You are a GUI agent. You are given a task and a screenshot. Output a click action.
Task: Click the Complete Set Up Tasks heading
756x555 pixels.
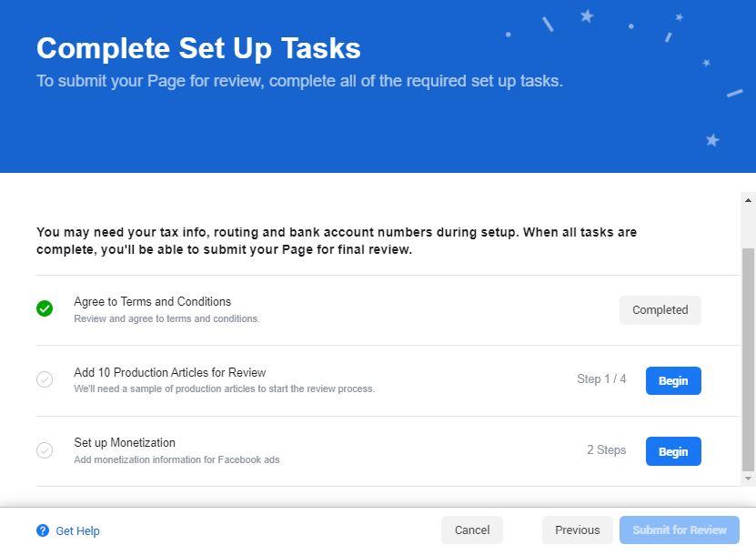(x=198, y=48)
